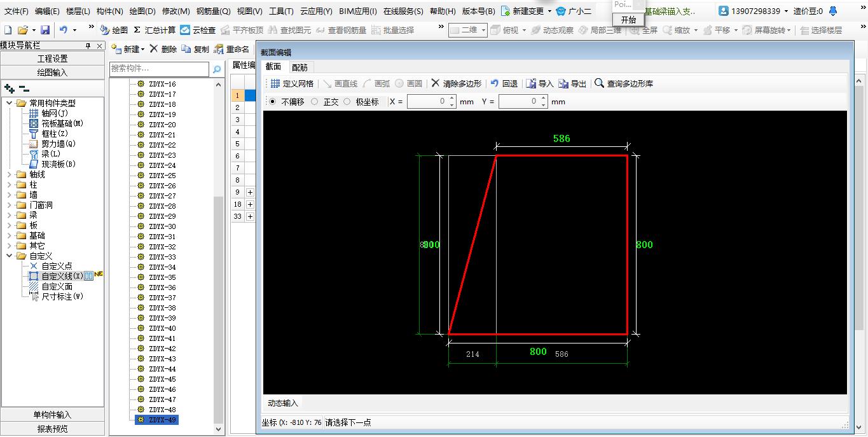868x437 pixels.
Task: Click the search magnifier in component search
Action: (217, 69)
